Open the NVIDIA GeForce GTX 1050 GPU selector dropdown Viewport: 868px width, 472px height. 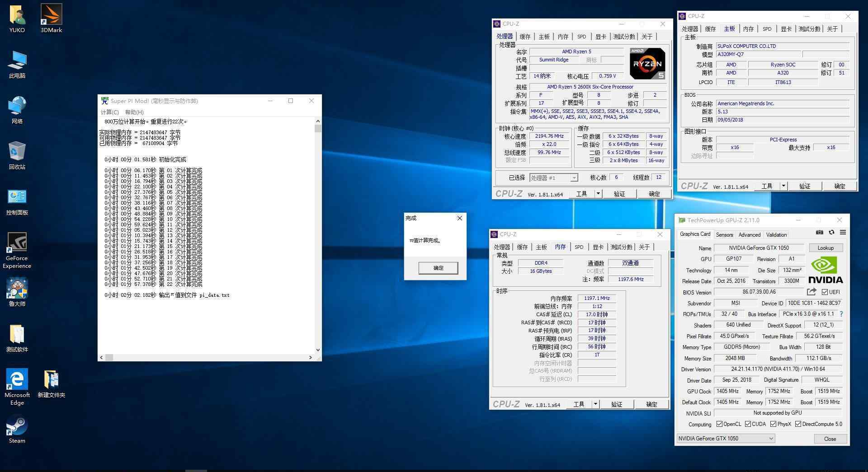(x=726, y=439)
